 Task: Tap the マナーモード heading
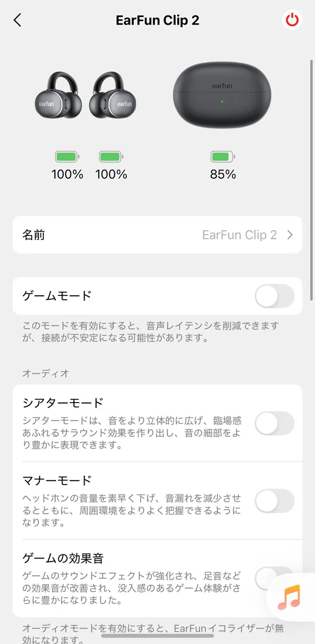57,480
